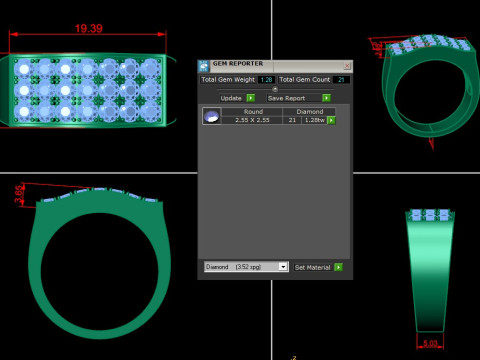
Task: Click the "Round" column header cell
Action: [252, 112]
